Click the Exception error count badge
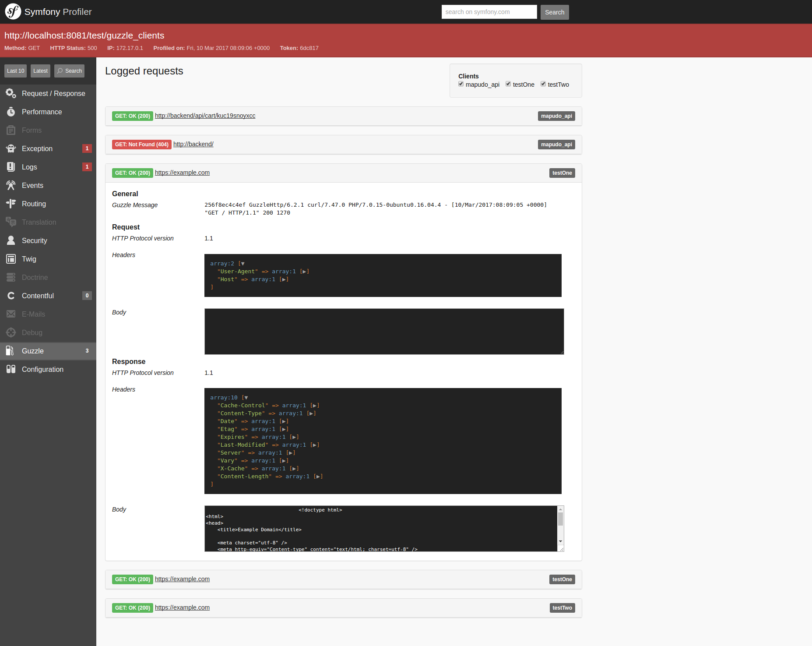This screenshot has width=812, height=646. pos(87,148)
